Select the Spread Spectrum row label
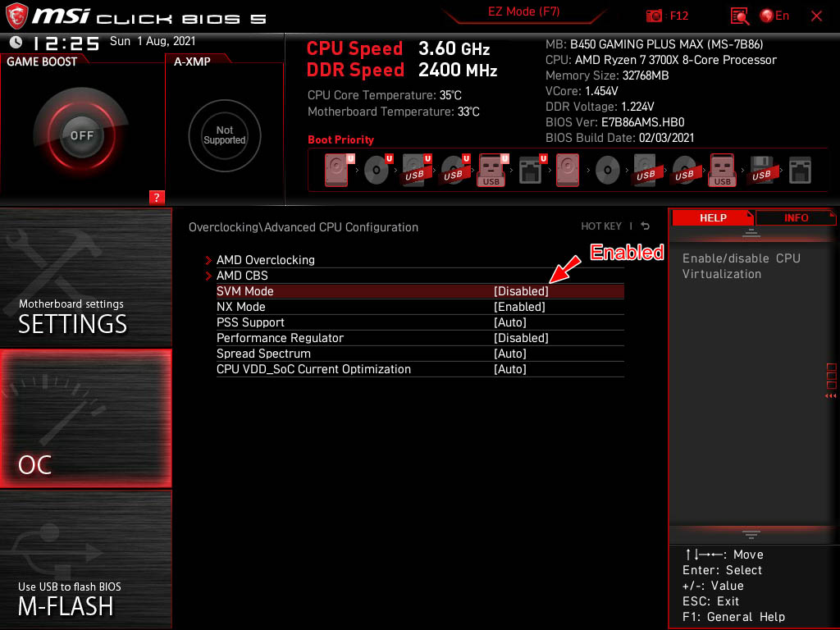Screen dimensions: 840x630 coord(263,353)
